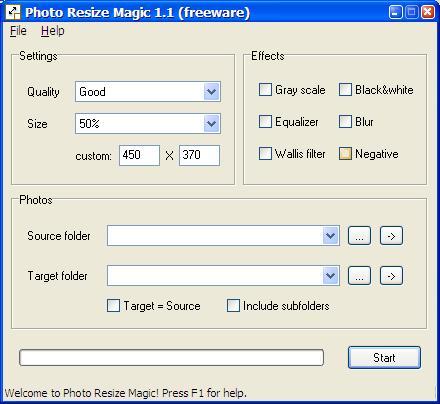This screenshot has height=404, width=440.
Task: Click the Quality label
Action: 43,92
